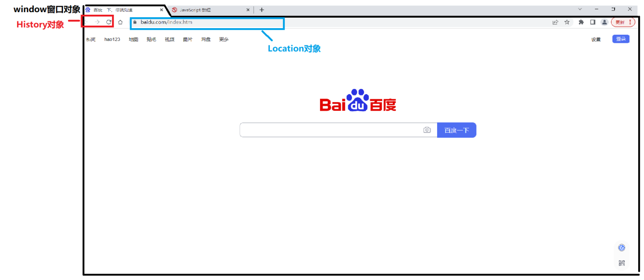This screenshot has height=280, width=644.
Task: Open the hao123 link
Action: [112, 39]
